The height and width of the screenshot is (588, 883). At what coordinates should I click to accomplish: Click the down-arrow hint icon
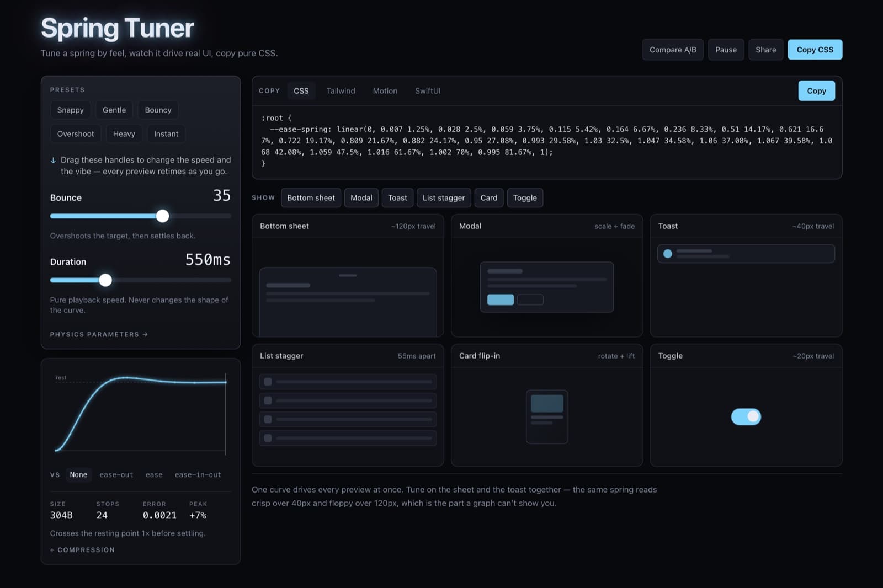[54, 161]
